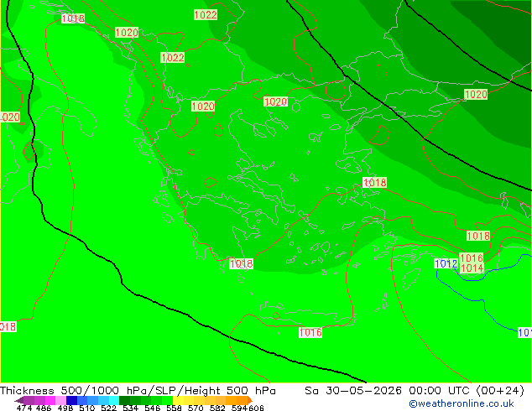Click the legend value 474

24,408
